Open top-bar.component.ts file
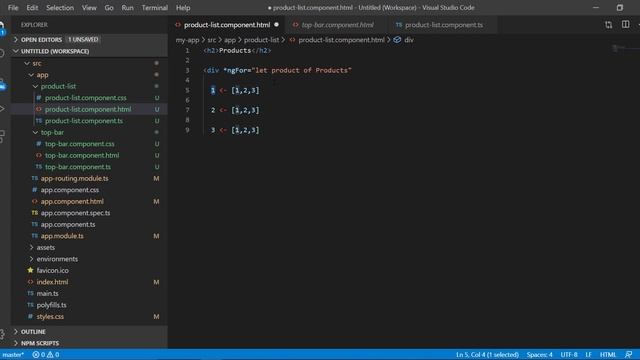The width and height of the screenshot is (640, 360). [78, 167]
